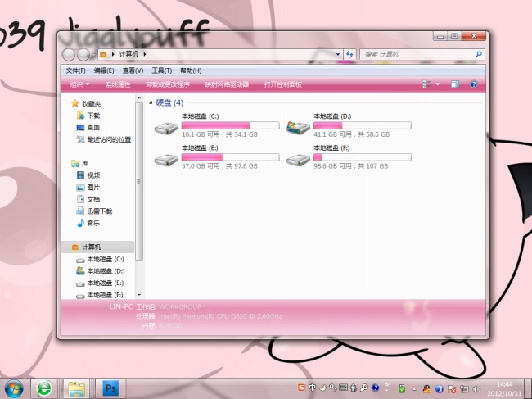Click the volume speaker tray icon
Image resolution: width=532 pixels, height=399 pixels.
[476, 389]
